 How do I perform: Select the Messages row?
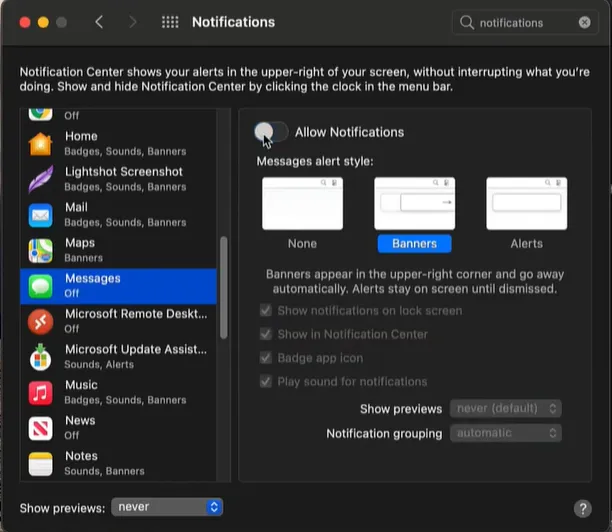pyautogui.click(x=118, y=286)
